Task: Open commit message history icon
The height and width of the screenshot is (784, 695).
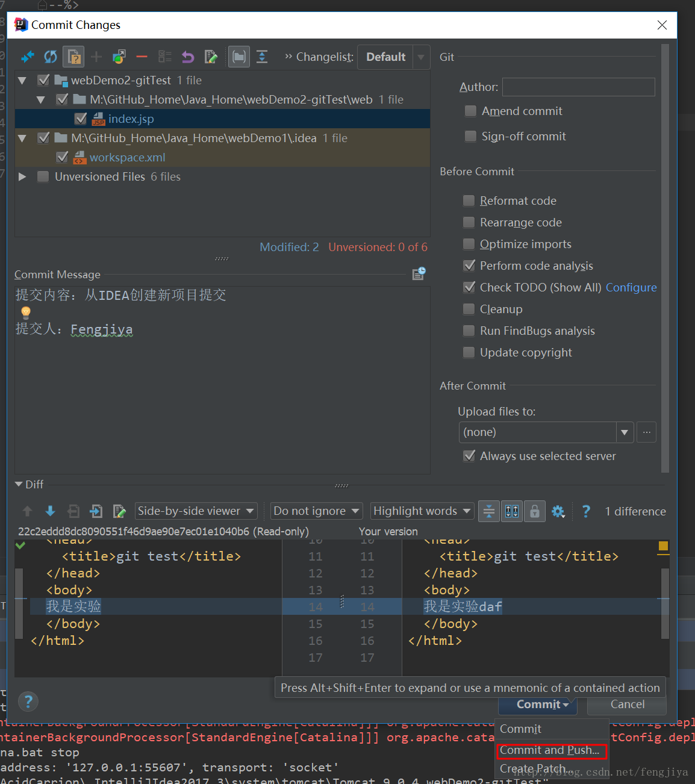Action: (419, 274)
